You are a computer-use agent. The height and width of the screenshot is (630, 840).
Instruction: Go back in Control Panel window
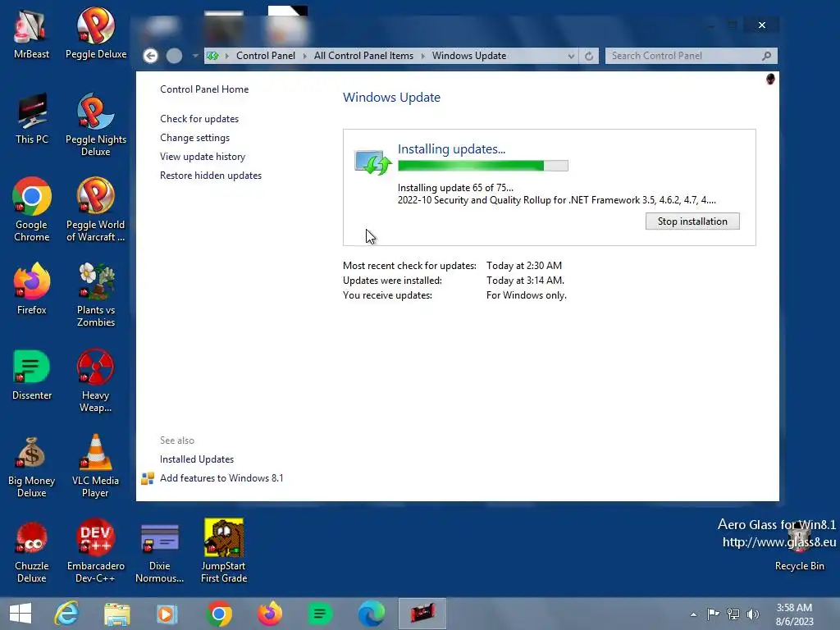[x=151, y=56]
